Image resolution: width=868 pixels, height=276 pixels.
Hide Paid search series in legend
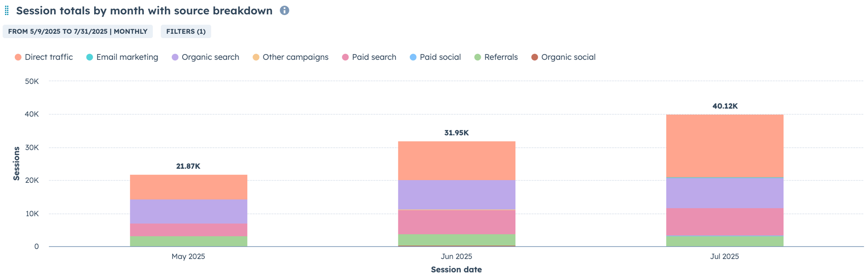tap(369, 57)
